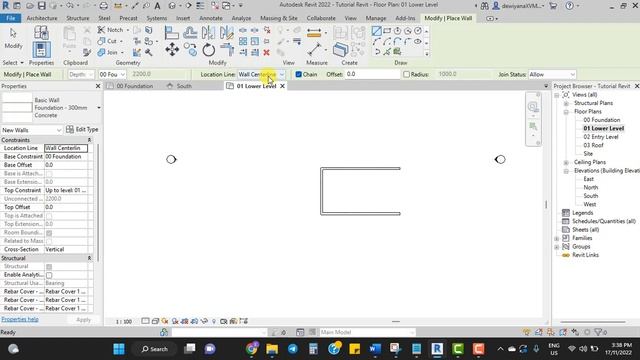Switch to the South view tab
The image size is (640, 360).
click(x=184, y=86)
